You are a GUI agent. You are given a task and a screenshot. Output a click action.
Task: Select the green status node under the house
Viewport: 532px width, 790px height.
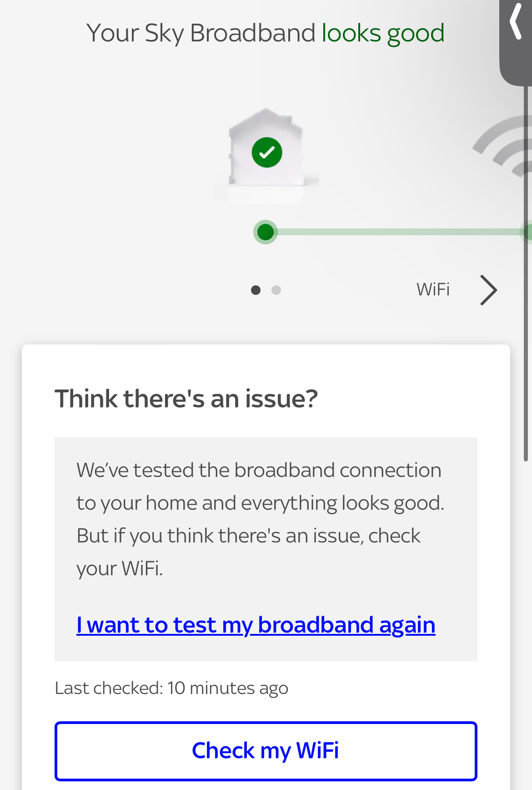[x=266, y=232]
